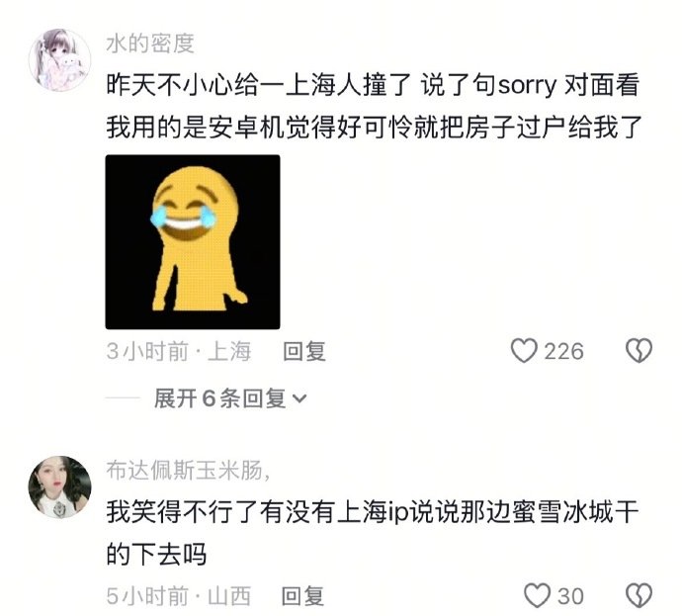Click the chevron next to 展开6条回复
The height and width of the screenshot is (616, 682).
point(299,398)
